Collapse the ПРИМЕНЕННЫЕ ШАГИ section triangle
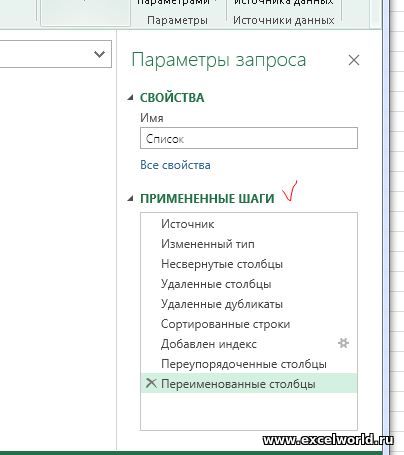Screen dimensions: 404x455 [130, 199]
